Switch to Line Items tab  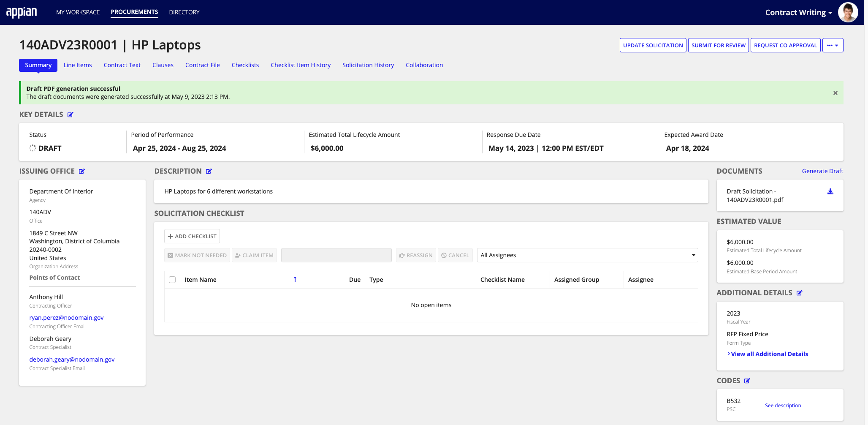pos(78,65)
